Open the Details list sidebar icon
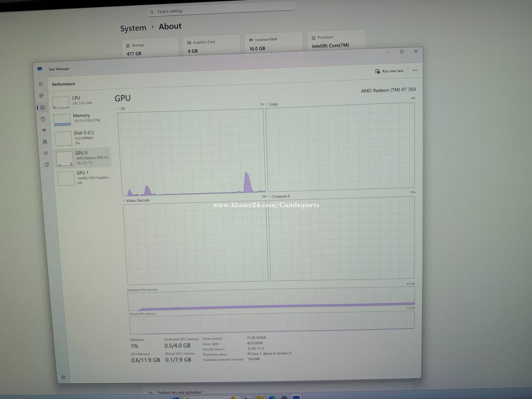Viewport: 532px width, 399px height. click(x=45, y=153)
